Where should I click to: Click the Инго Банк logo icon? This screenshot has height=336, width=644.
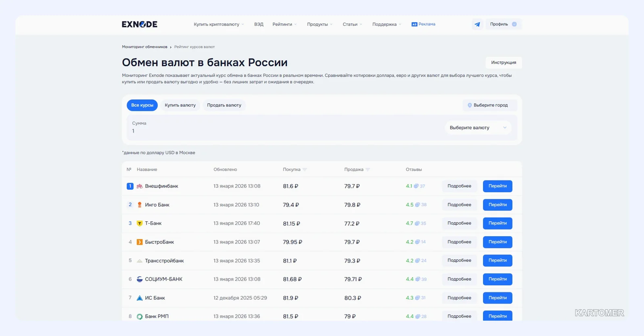pos(140,205)
